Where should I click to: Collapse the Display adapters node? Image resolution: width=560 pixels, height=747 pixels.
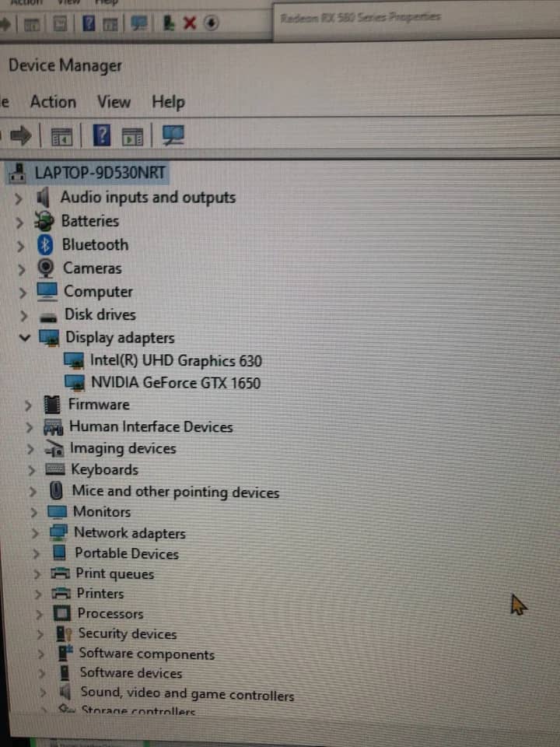point(25,338)
